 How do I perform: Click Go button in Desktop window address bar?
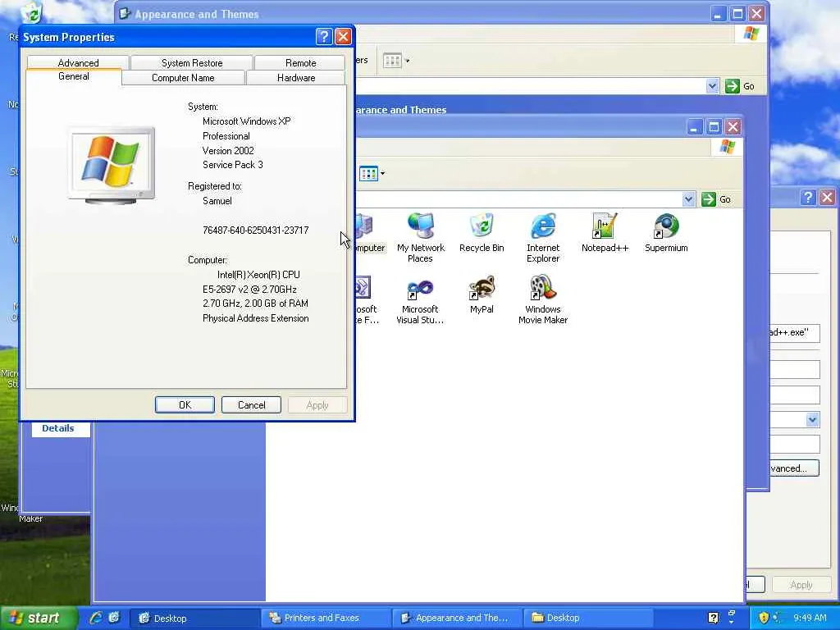click(x=717, y=199)
